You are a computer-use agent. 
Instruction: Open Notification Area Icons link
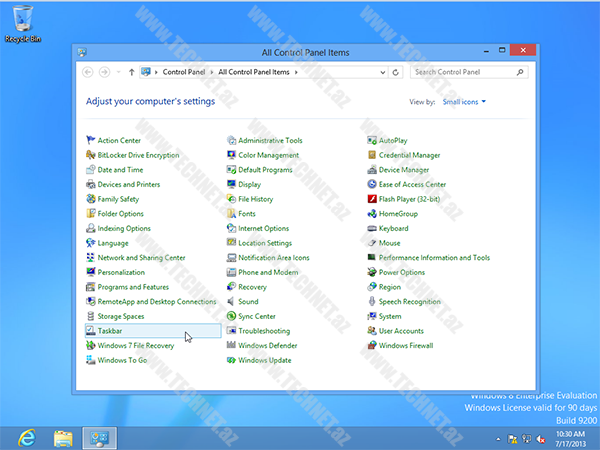click(274, 258)
